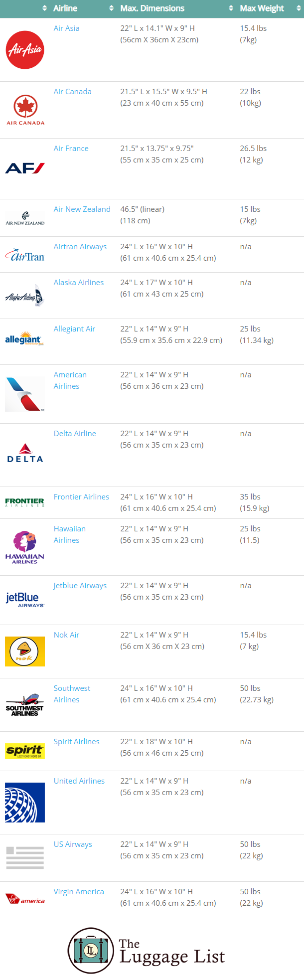Click the Nok Air bird logo
This screenshot has height=980, width=304.
[25, 652]
